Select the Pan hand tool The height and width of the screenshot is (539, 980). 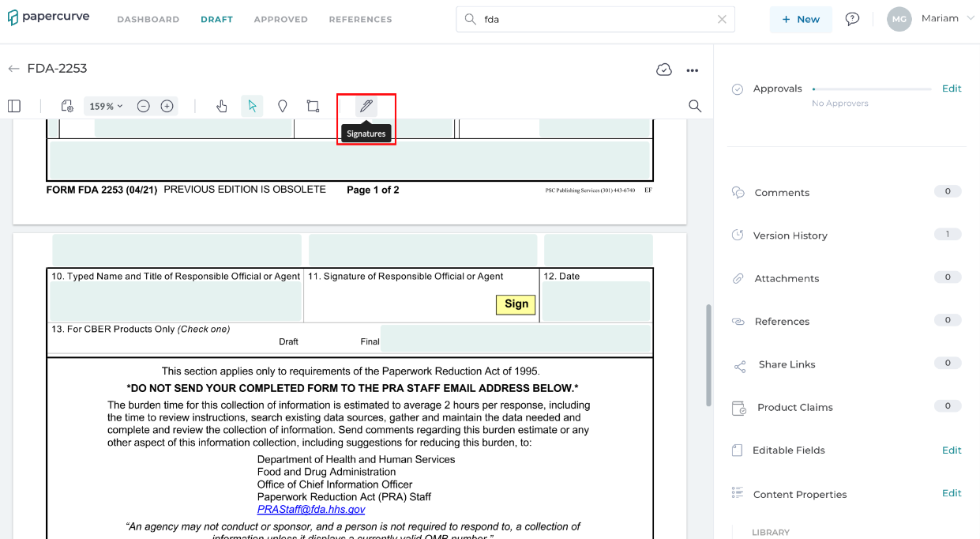point(222,106)
